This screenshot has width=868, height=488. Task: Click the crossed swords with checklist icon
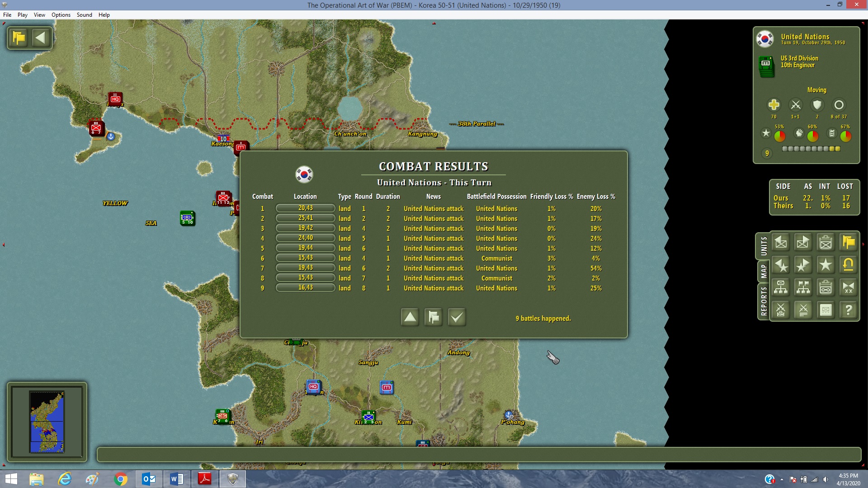pos(781,310)
